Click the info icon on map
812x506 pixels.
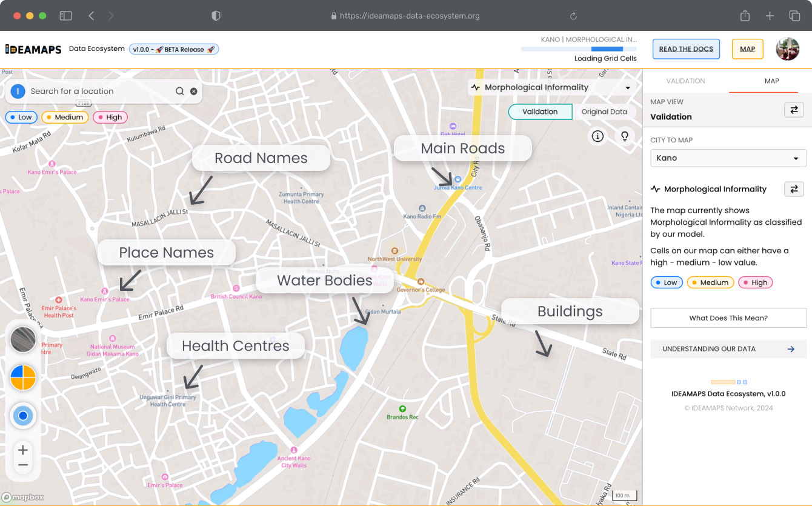click(x=597, y=136)
